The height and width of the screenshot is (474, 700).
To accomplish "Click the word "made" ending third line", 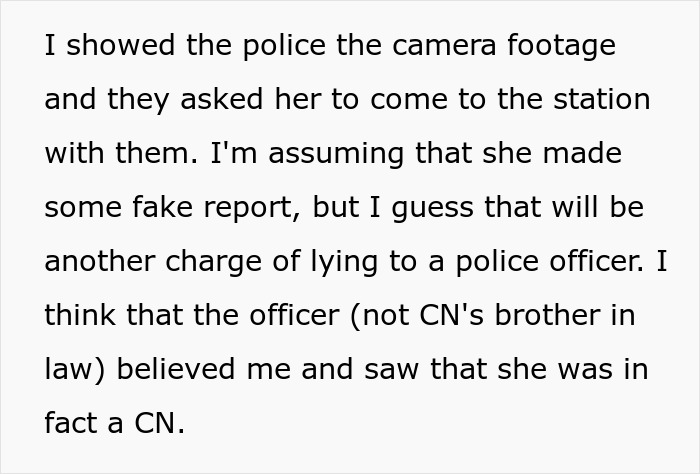I will click(x=582, y=153).
